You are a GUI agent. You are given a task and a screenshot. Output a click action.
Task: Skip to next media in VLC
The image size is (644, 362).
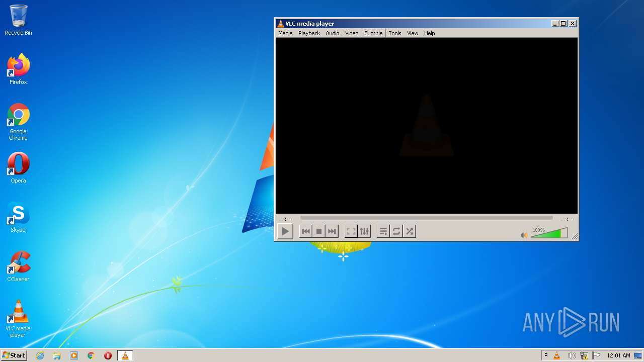pyautogui.click(x=332, y=231)
